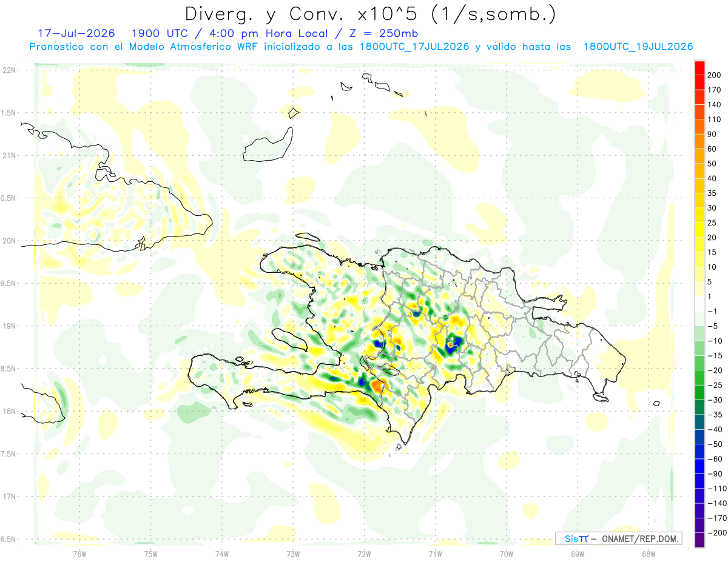728x562 pixels.
Task: Select the orange swatch between 90 and 110
Action: pos(699,127)
